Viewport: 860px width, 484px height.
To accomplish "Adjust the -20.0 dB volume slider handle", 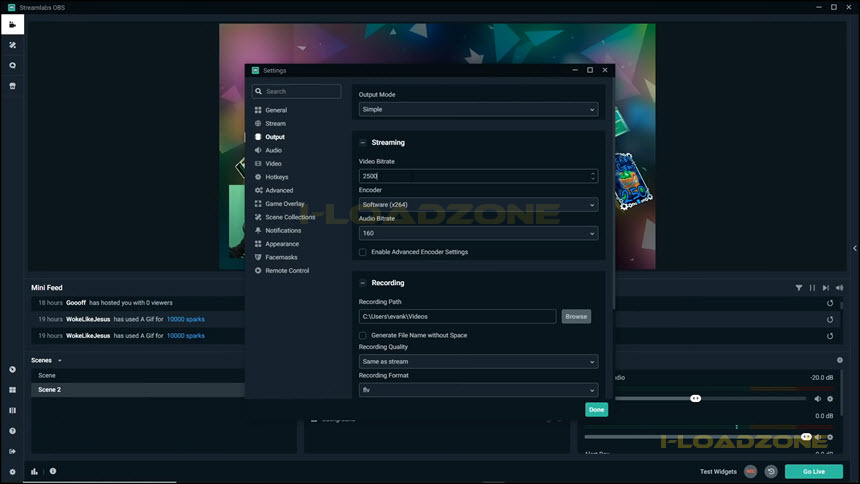I will (695, 398).
